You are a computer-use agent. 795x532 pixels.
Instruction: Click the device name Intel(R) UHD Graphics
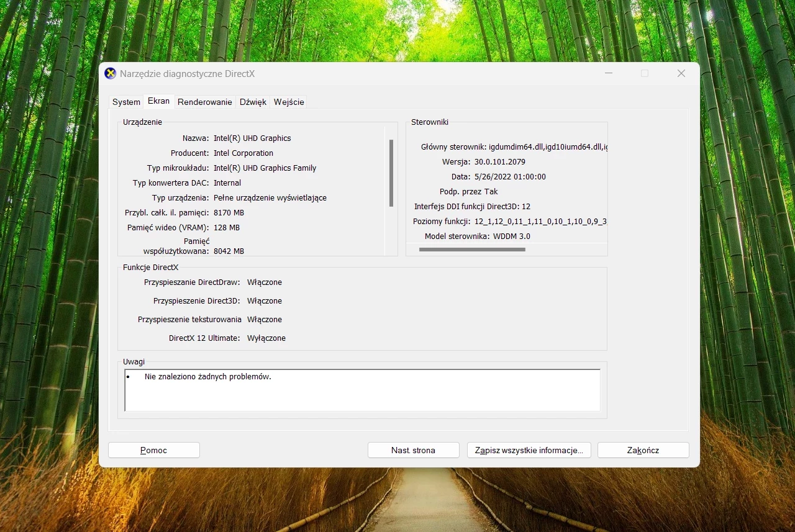pyautogui.click(x=252, y=138)
